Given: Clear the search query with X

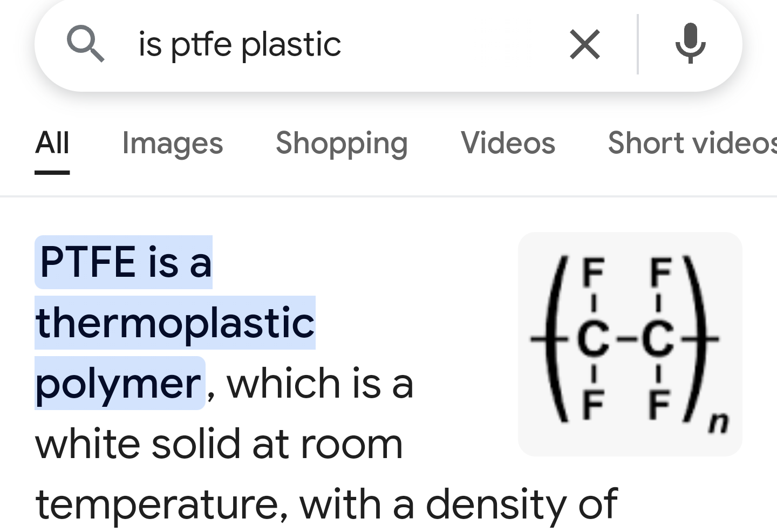Looking at the screenshot, I should pos(585,44).
